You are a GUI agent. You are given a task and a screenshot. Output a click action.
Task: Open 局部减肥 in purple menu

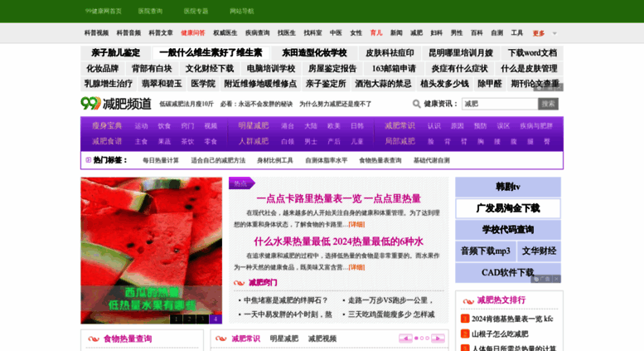coord(400,141)
